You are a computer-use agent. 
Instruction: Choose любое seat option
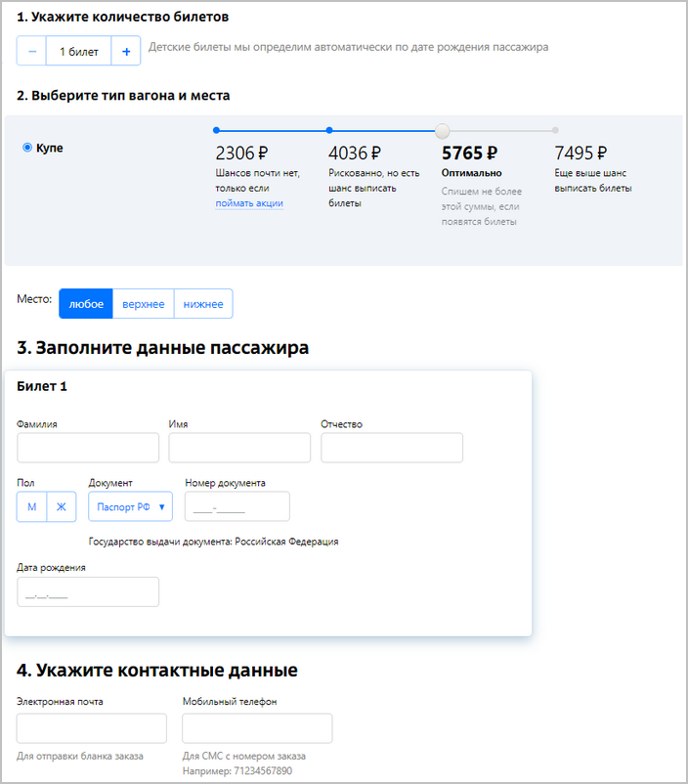[x=86, y=304]
